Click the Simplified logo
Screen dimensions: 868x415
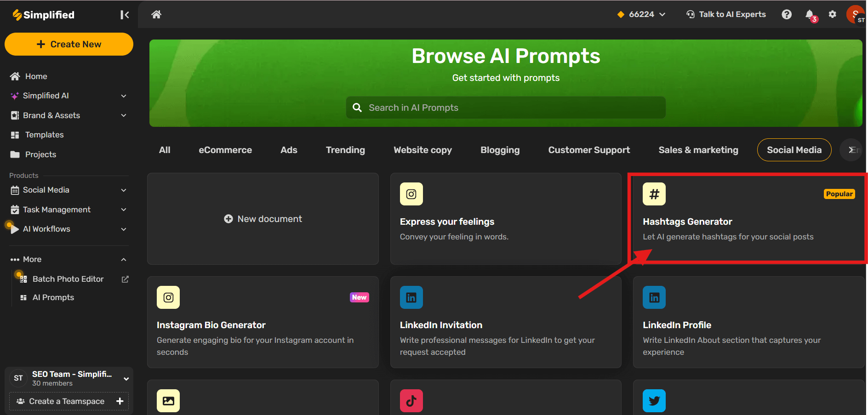[x=43, y=15]
